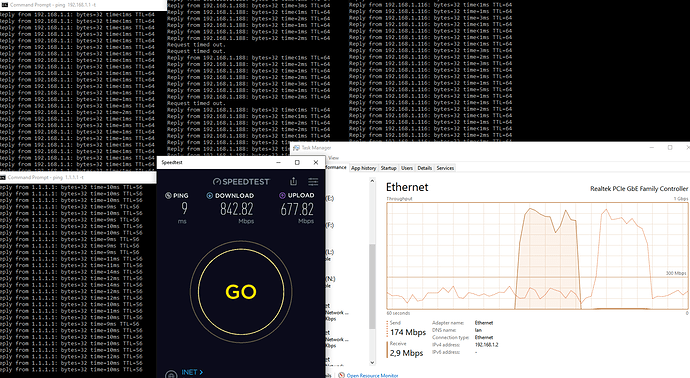Click the Speedtest share results icon
Screen dimensions: 690x378
tap(294, 181)
